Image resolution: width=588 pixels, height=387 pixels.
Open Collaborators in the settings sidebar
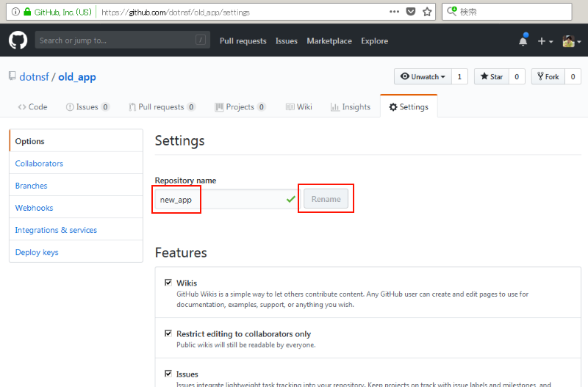click(76, 163)
